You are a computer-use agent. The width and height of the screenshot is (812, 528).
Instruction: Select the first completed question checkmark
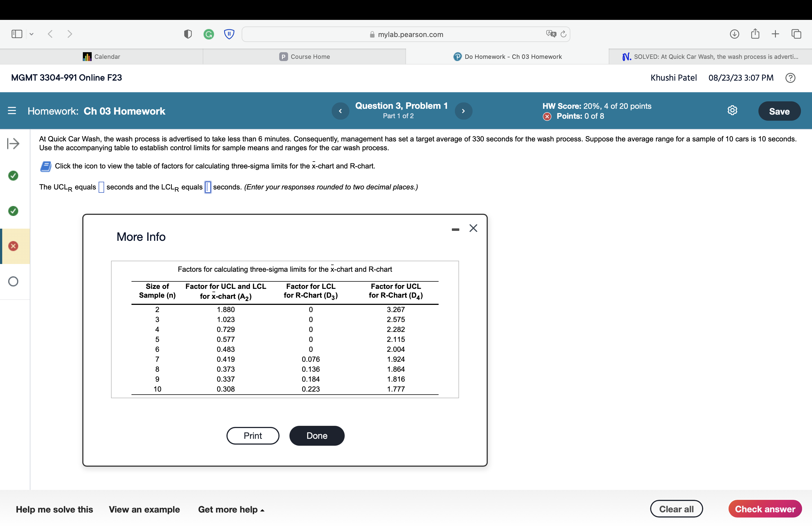13,176
